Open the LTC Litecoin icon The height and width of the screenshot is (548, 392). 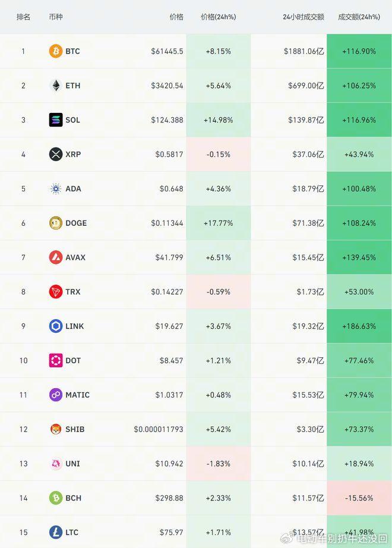coord(56,533)
